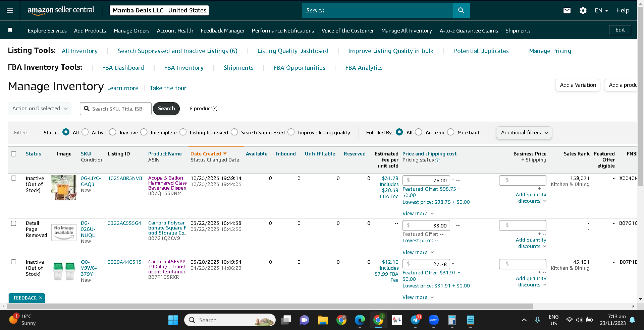Select Improve listing quality filter
The width and height of the screenshot is (644, 330).
291,132
